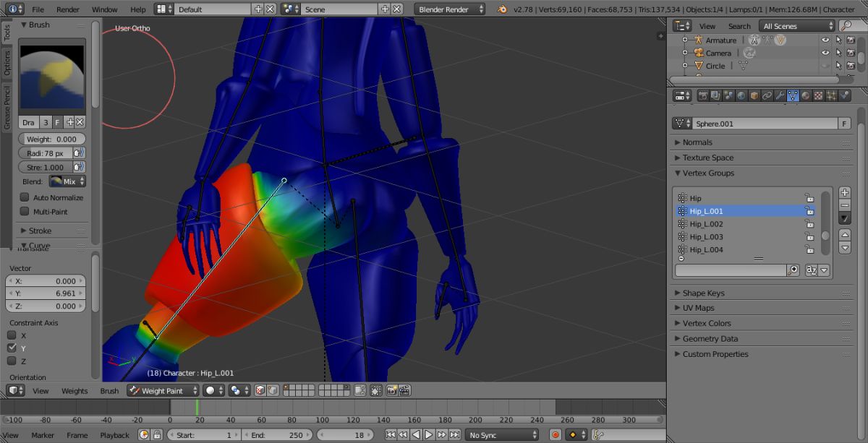Toggle Armature renderability camera icon
The width and height of the screenshot is (868, 443).
pos(851,40)
